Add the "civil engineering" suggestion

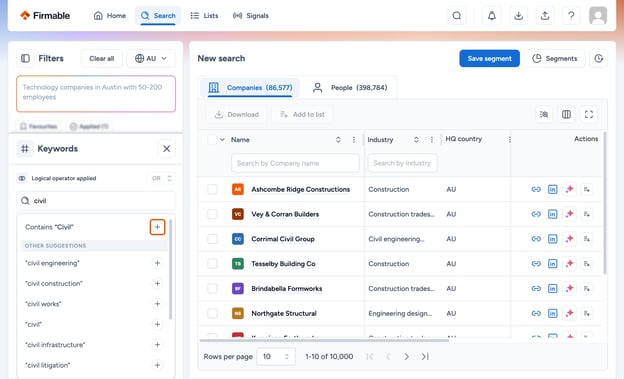coord(158,263)
